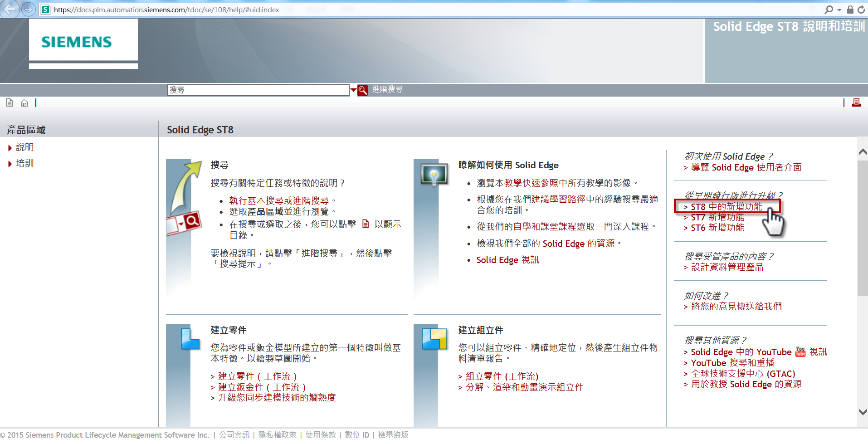
Task: Open 進階搜尋 advanced search
Action: tap(387, 89)
